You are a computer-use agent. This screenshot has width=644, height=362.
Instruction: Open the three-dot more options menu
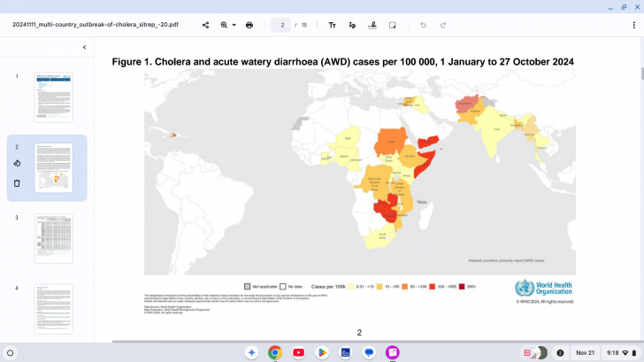click(x=630, y=25)
